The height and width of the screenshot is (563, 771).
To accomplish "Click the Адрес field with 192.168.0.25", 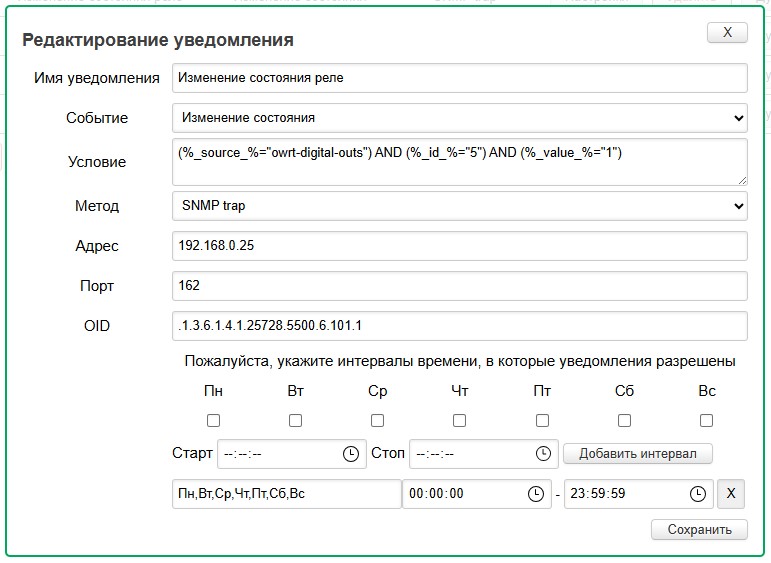I will tap(459, 246).
